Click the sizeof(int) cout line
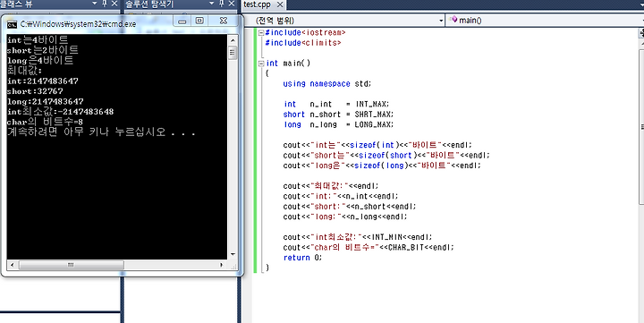 pyautogui.click(x=377, y=145)
